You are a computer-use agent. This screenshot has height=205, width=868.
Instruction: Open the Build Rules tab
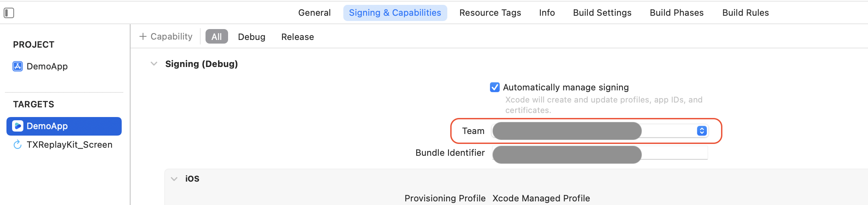(x=745, y=13)
